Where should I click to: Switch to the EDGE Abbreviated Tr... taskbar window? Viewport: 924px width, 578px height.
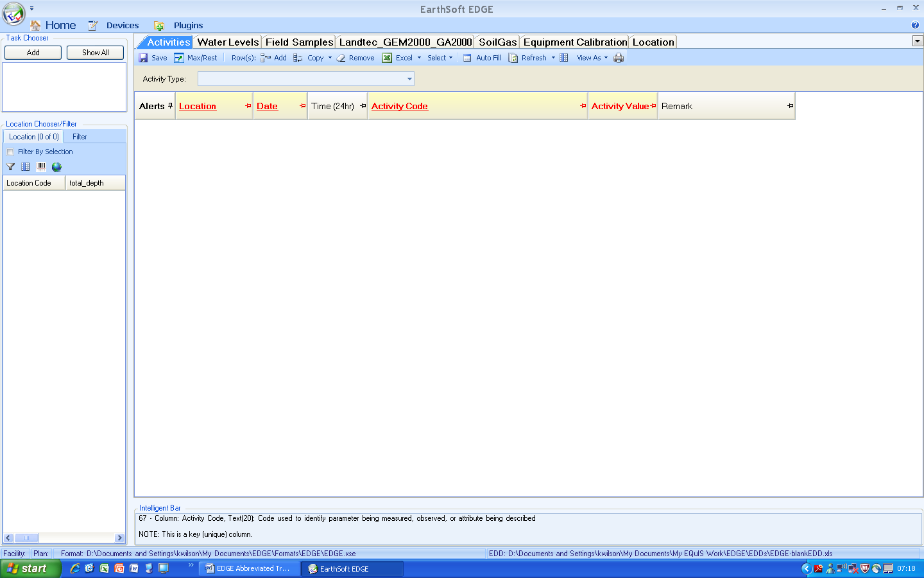tap(249, 568)
